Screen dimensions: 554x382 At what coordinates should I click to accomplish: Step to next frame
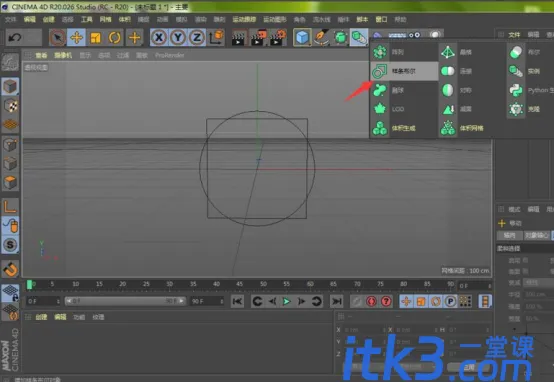click(x=301, y=301)
